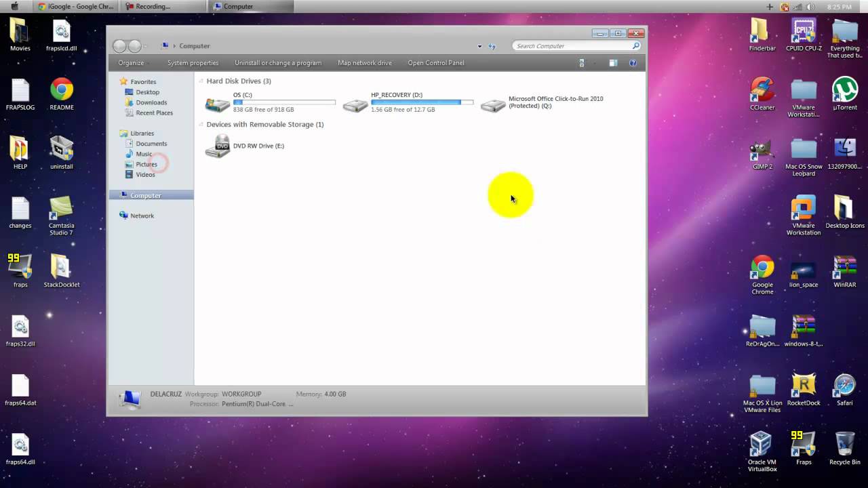Image resolution: width=868 pixels, height=488 pixels.
Task: Click Open Control Panel
Action: tap(436, 63)
